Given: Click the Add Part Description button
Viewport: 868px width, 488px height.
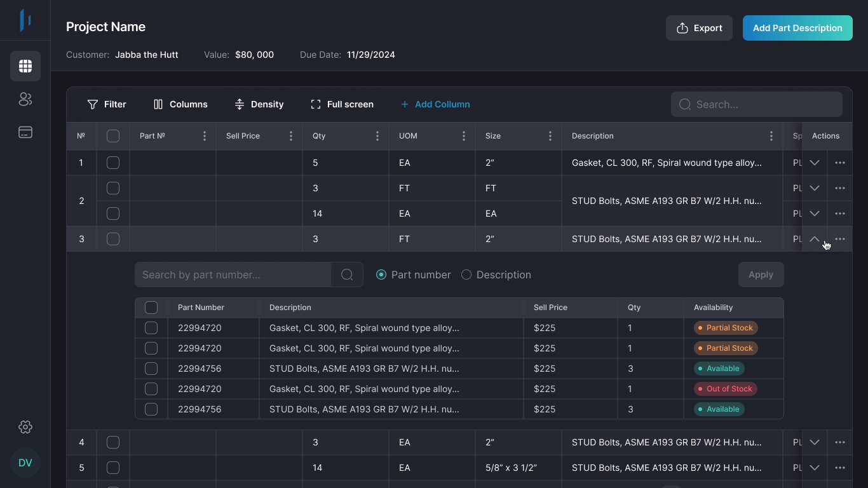Looking at the screenshot, I should 797,28.
